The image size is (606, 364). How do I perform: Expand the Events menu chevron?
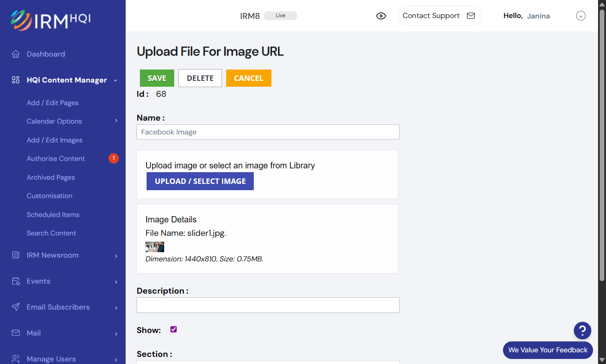[116, 282]
